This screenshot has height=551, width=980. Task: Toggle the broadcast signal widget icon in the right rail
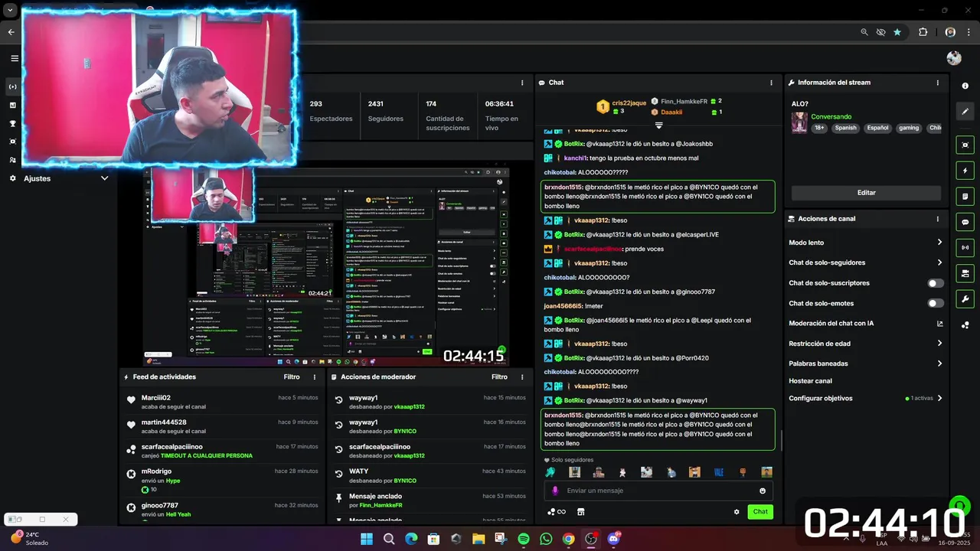965,247
